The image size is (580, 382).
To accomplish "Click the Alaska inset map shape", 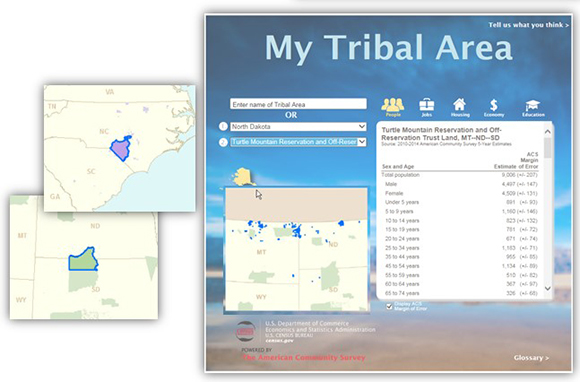I will tap(243, 177).
